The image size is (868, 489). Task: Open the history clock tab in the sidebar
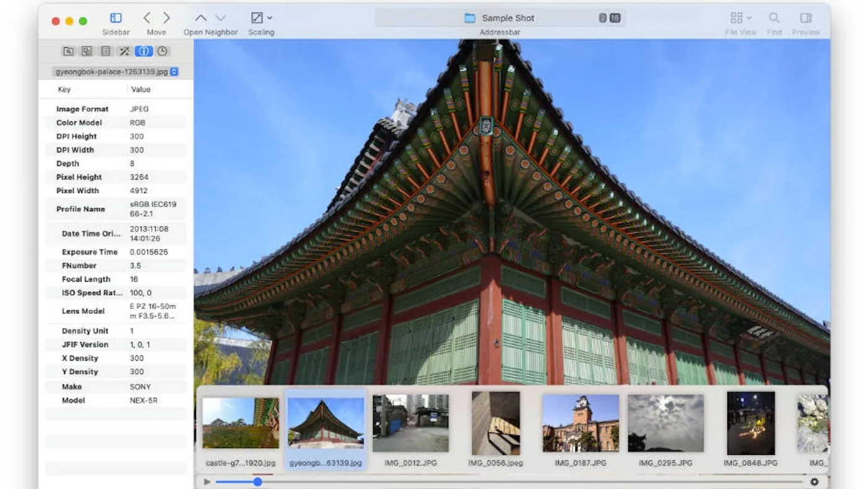coord(161,51)
